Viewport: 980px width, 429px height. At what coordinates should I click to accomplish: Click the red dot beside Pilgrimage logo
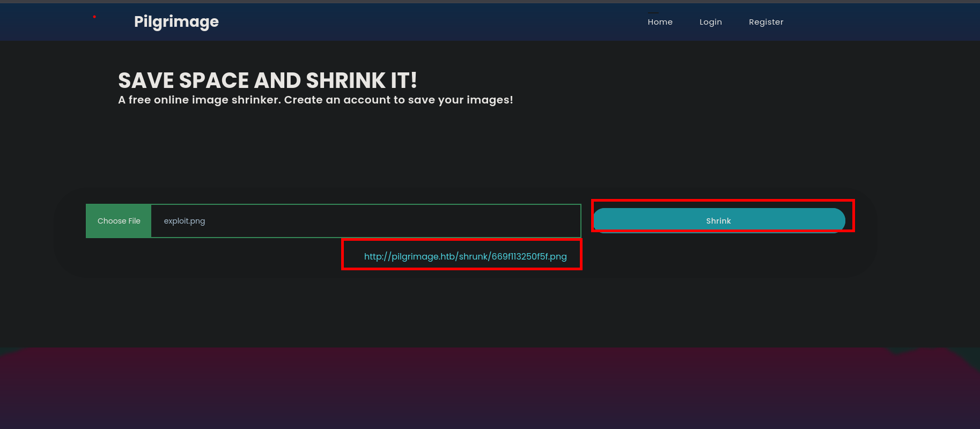(x=94, y=17)
